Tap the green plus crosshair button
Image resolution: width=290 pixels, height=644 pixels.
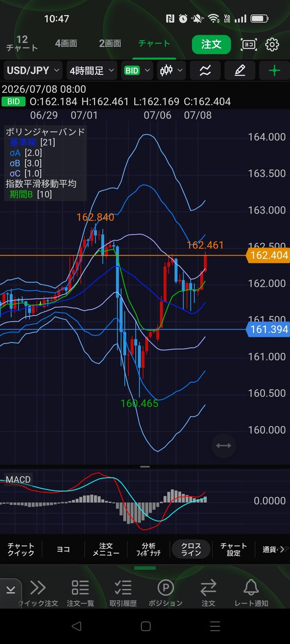point(274,70)
